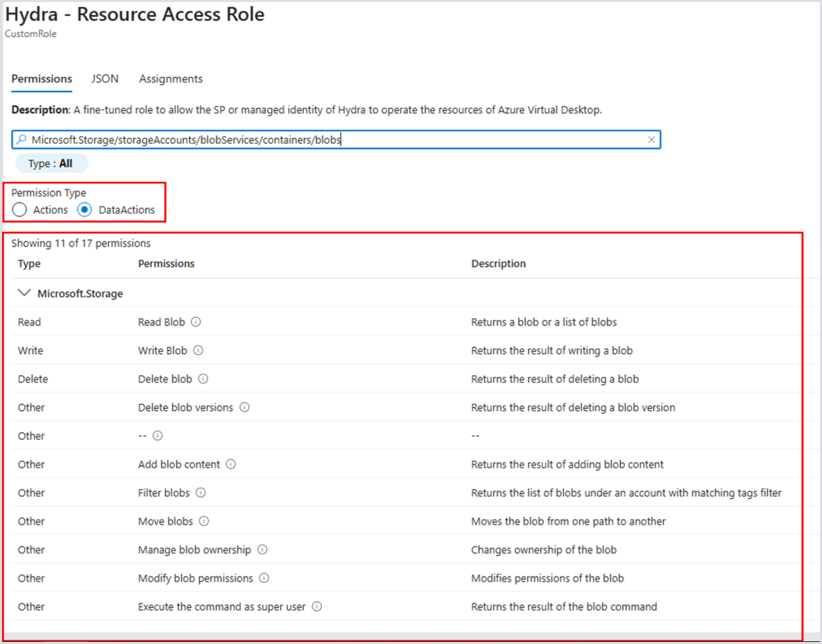Viewport: 822px width, 644px height.
Task: Click the Read type cell
Action: pos(29,322)
